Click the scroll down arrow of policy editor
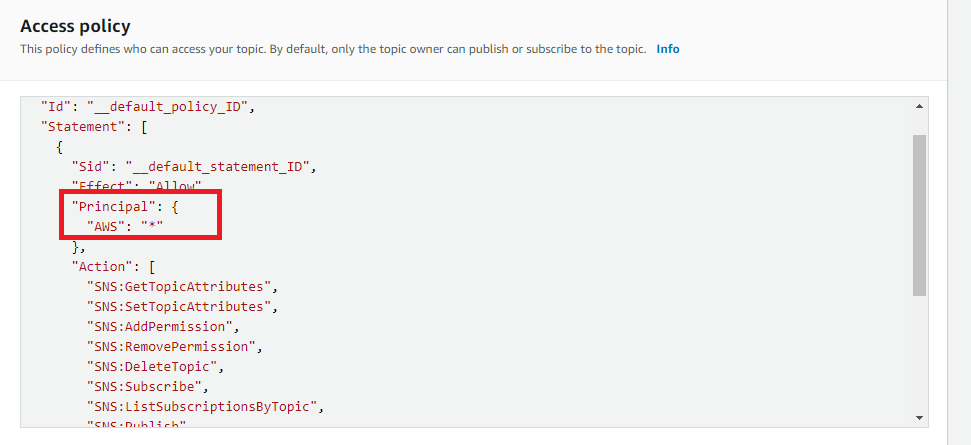Image resolution: width=971 pixels, height=445 pixels. pos(918,418)
